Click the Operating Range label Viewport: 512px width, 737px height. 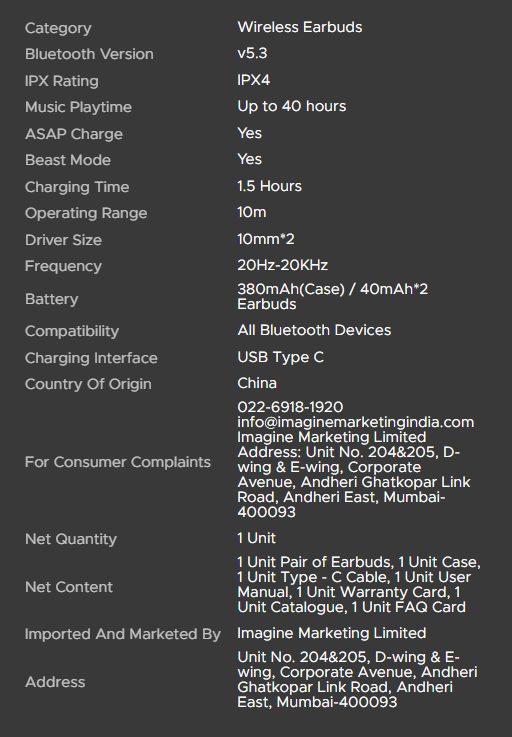point(86,213)
